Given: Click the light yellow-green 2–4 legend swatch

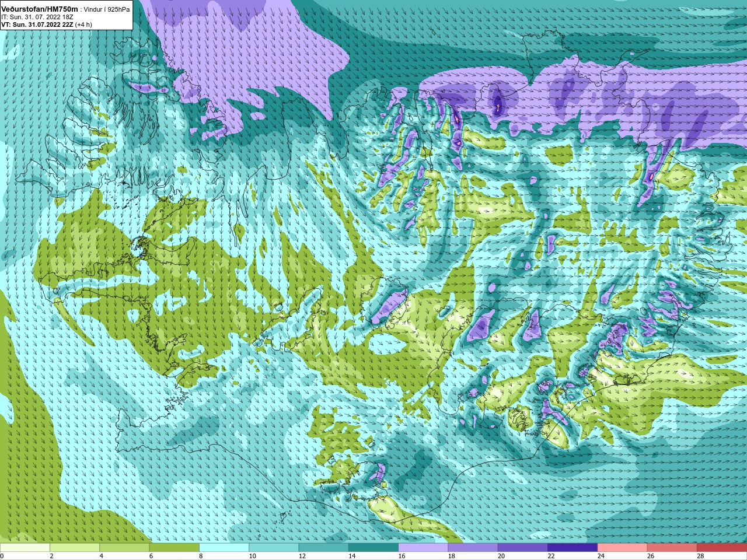Looking at the screenshot, I should coord(75,547).
